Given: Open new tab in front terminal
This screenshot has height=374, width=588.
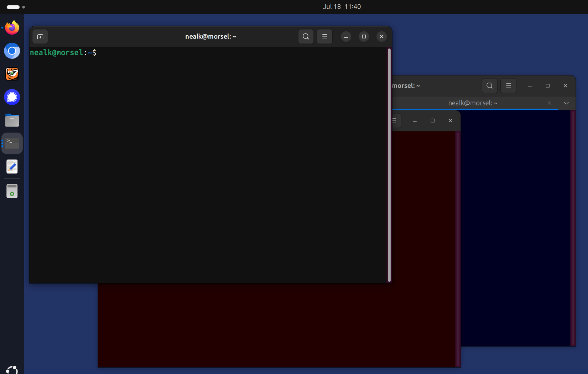Looking at the screenshot, I should coord(40,37).
